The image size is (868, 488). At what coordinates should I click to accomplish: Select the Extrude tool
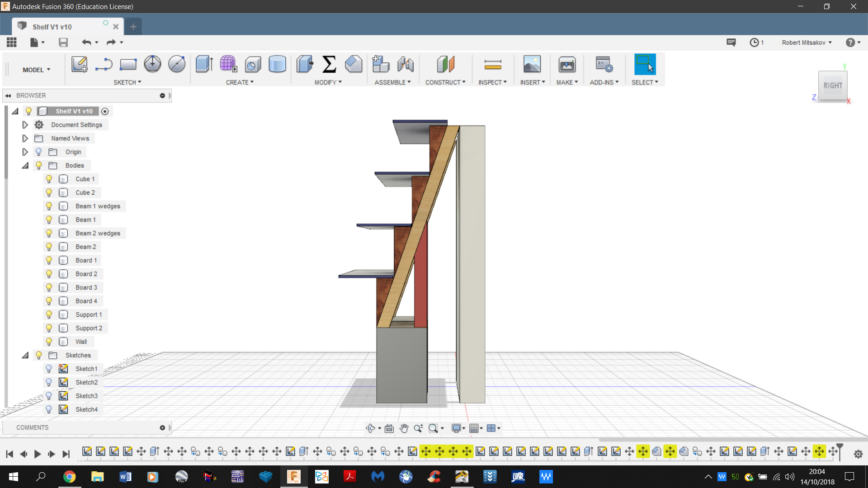204,64
